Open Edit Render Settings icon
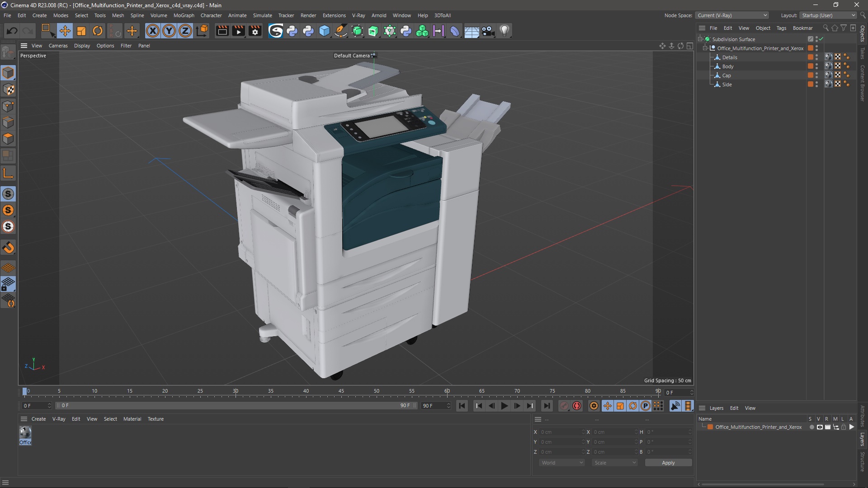 pyautogui.click(x=255, y=31)
